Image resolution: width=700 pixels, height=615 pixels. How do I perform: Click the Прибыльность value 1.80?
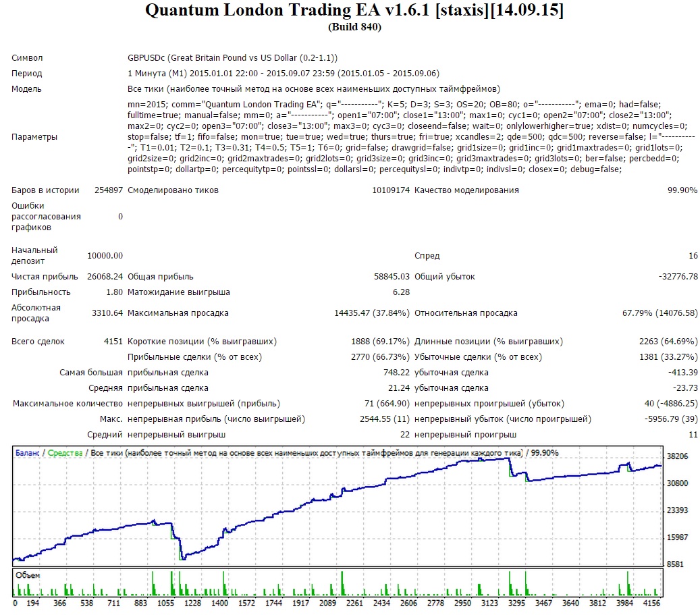[x=114, y=292]
